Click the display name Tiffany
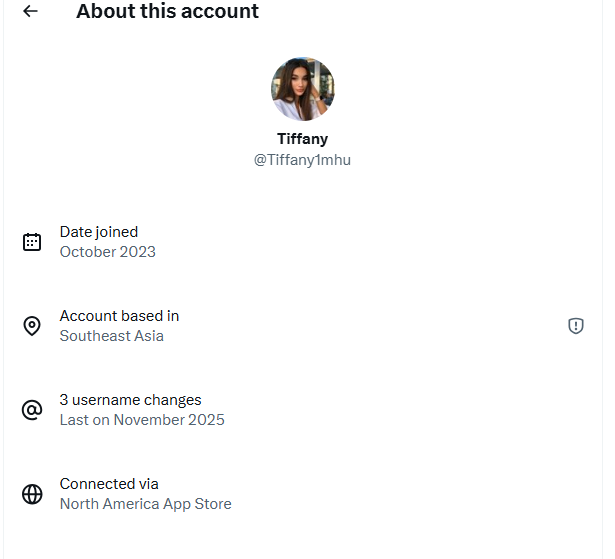This screenshot has width=615, height=559. coord(302,139)
